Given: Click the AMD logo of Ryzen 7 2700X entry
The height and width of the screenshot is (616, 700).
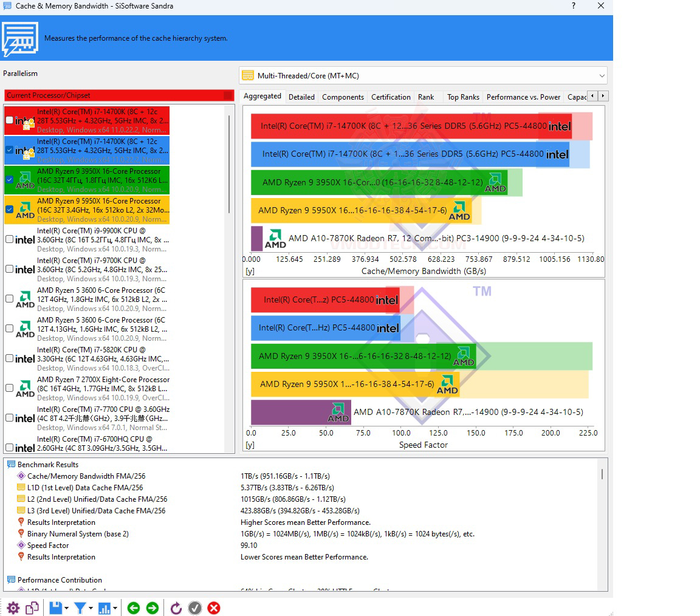Looking at the screenshot, I should [26, 388].
